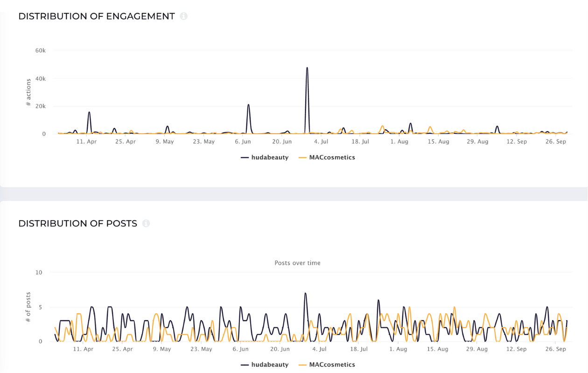The width and height of the screenshot is (588, 373).
Task: Click '12. Sep' date label in engagement chart
Action: [x=517, y=142]
